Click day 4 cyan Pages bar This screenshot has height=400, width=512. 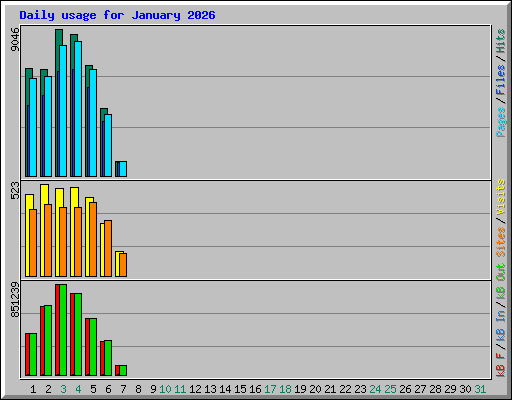coord(78,109)
